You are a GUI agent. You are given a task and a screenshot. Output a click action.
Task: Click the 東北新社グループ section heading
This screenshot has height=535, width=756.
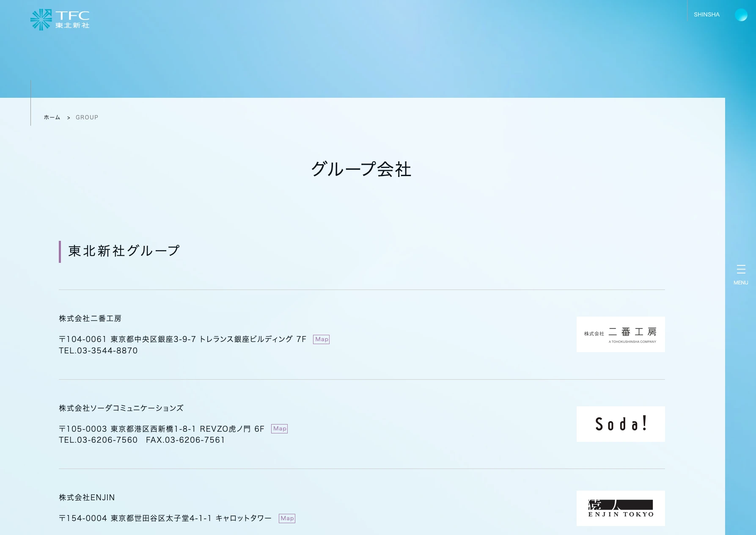124,251
